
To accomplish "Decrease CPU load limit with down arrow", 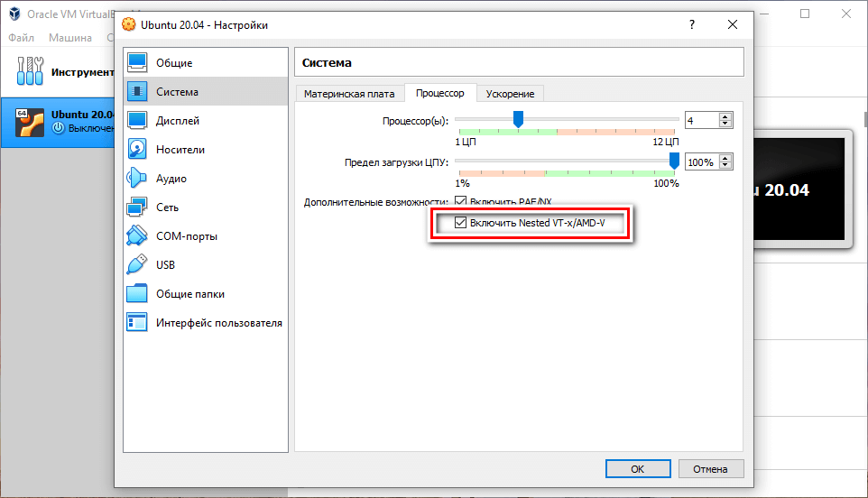I will pyautogui.click(x=725, y=166).
